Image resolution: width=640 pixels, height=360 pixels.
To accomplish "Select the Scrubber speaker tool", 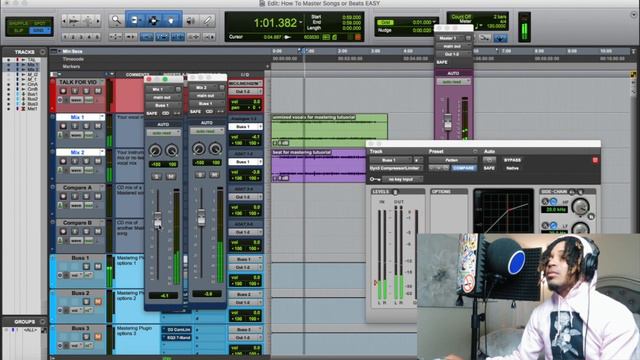I will tap(190, 20).
